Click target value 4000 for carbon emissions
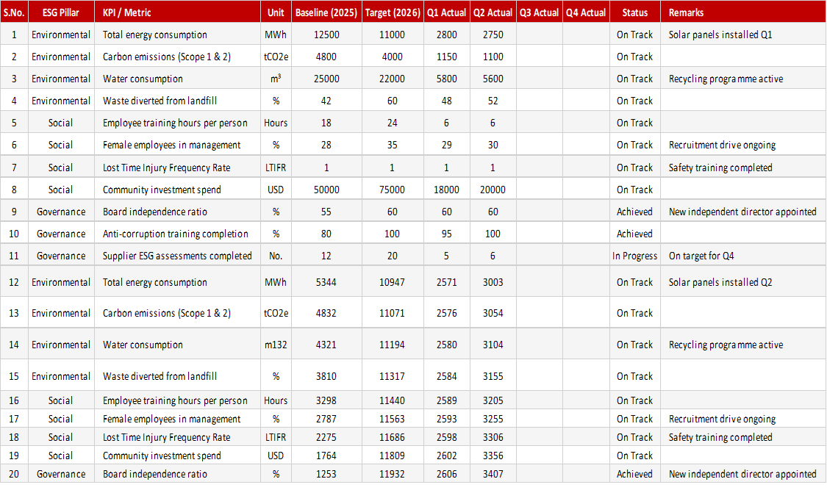The width and height of the screenshot is (827, 504). [x=392, y=57]
